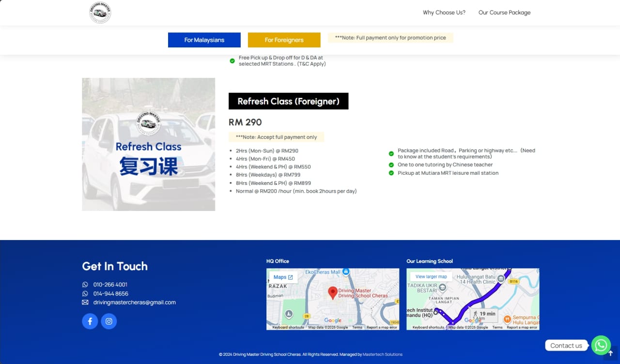620x364 pixels.
Task: Click green check beside One to one tutoring
Action: click(x=391, y=165)
